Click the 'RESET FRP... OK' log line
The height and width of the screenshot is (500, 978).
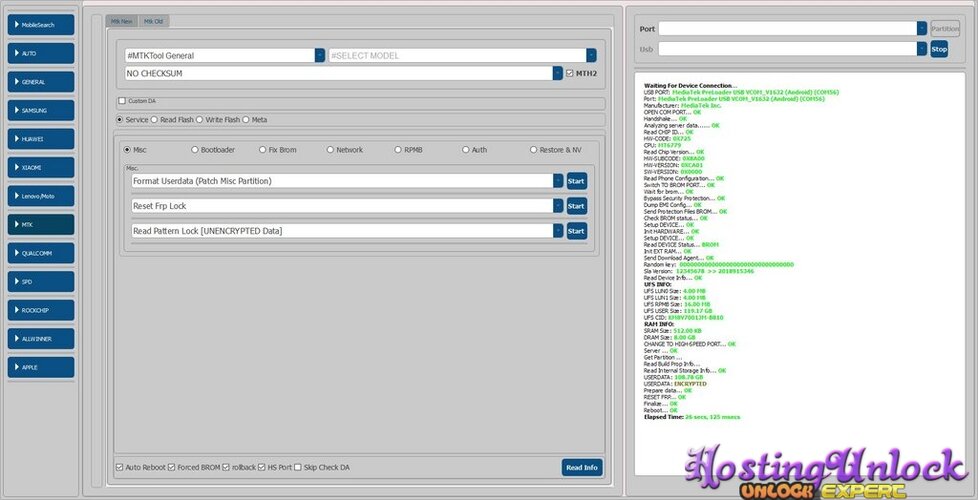[x=664, y=397]
